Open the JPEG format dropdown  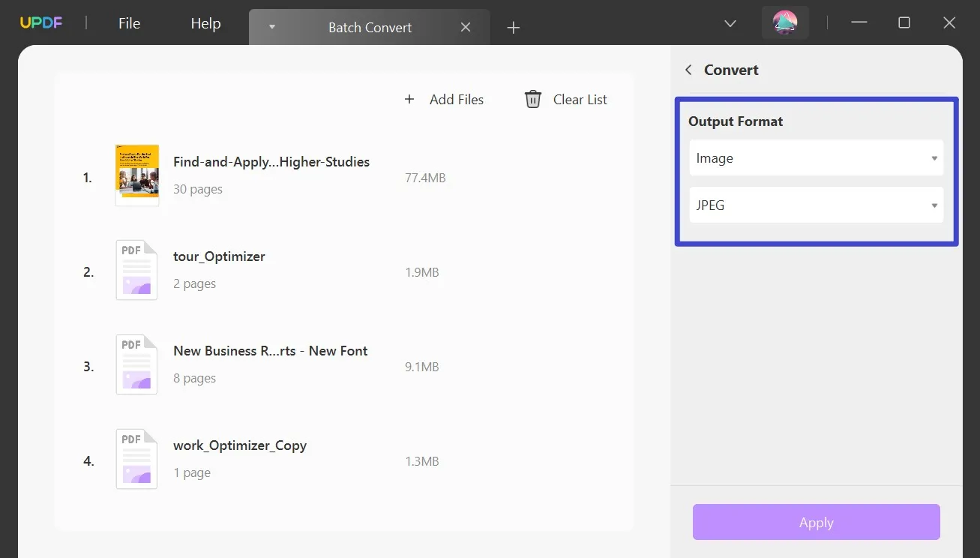pos(816,205)
